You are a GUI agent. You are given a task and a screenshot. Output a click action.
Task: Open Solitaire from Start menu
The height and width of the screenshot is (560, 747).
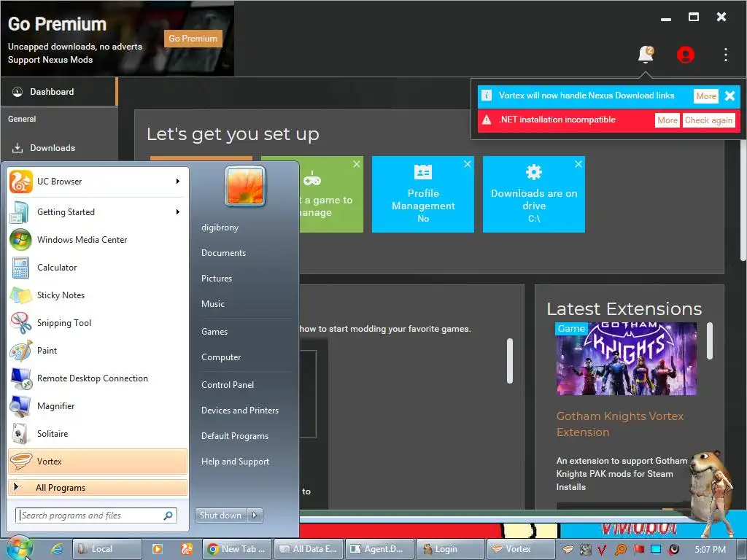[98, 433]
